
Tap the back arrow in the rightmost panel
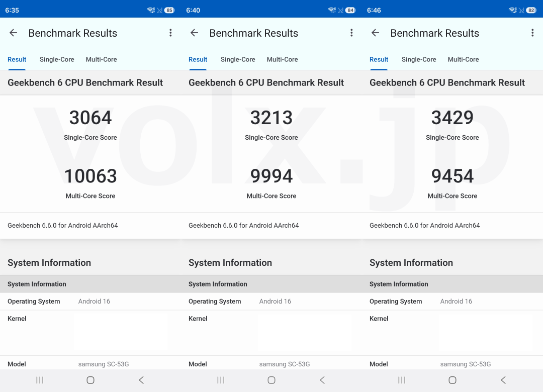click(x=375, y=33)
